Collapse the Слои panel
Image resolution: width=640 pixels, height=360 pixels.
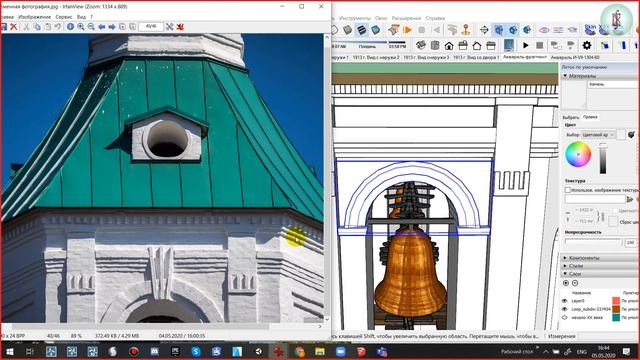[599, 273]
